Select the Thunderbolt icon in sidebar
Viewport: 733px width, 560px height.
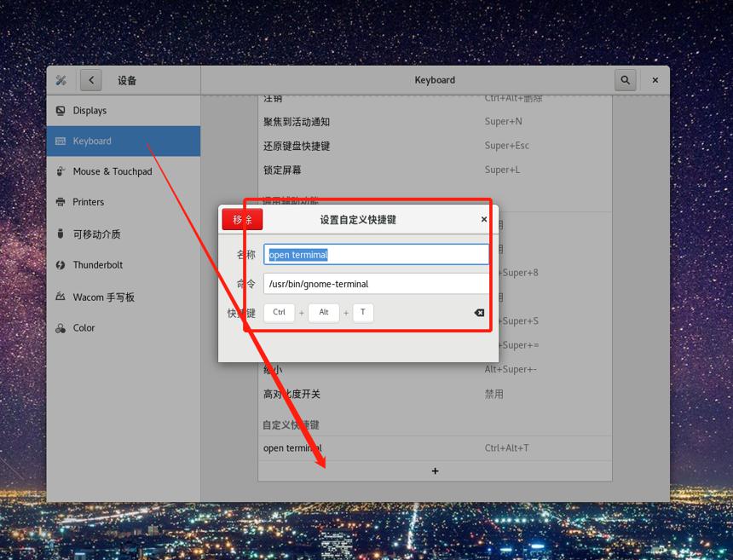coord(61,265)
